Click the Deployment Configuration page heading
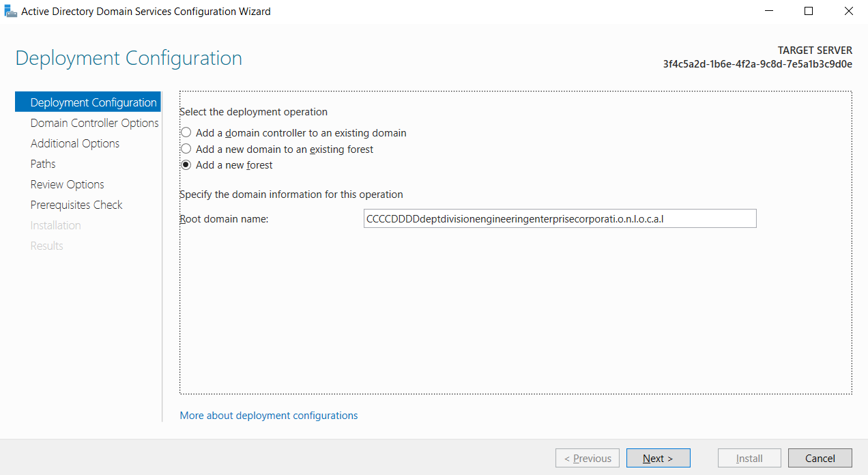This screenshot has height=475, width=868. (128, 58)
